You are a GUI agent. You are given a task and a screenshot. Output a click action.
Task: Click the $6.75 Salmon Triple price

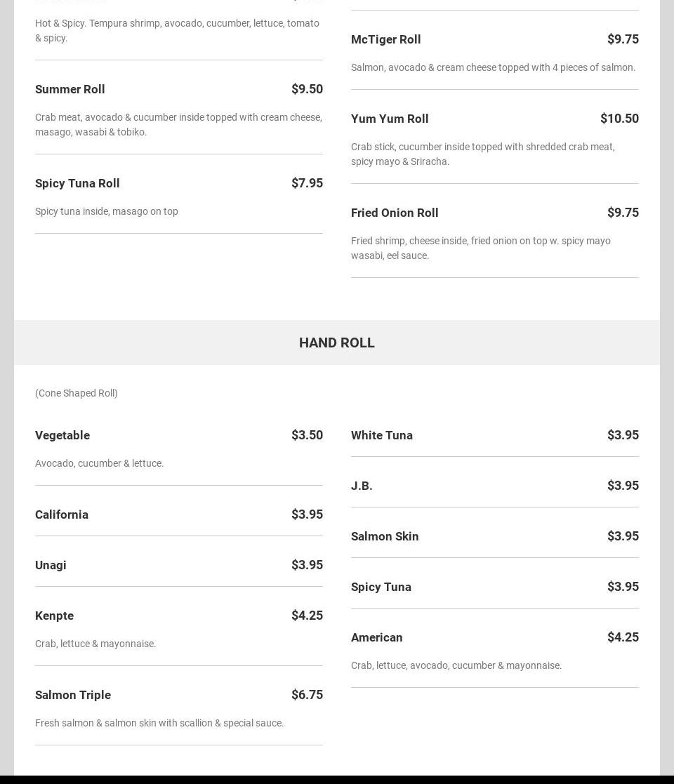[x=307, y=694]
